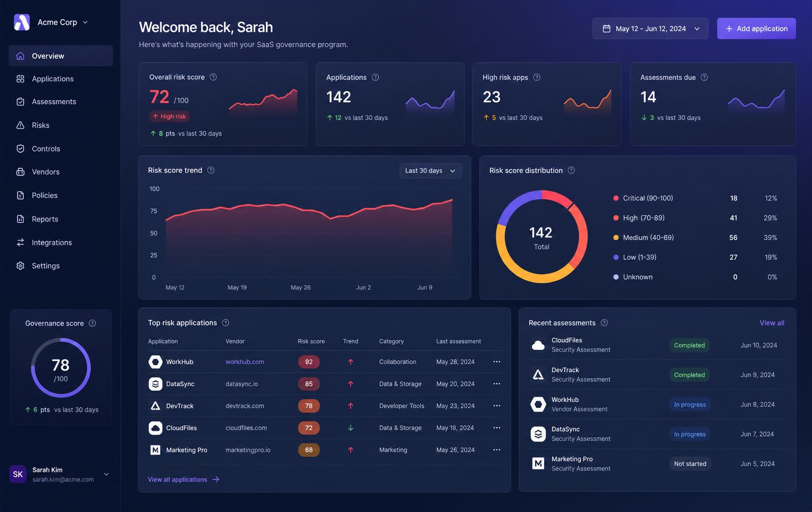812x512 pixels.
Task: Click the CloudFiles cloud icon in top risk table
Action: pyautogui.click(x=155, y=428)
